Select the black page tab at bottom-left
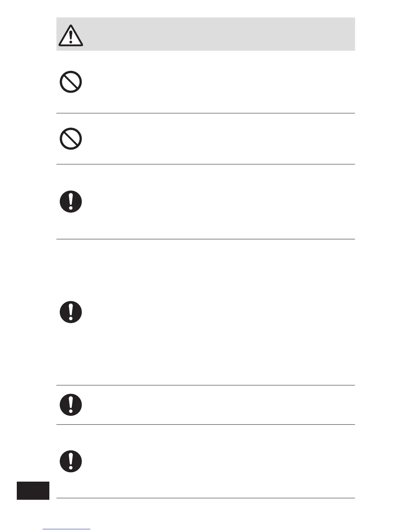The image size is (411, 532). (33, 490)
